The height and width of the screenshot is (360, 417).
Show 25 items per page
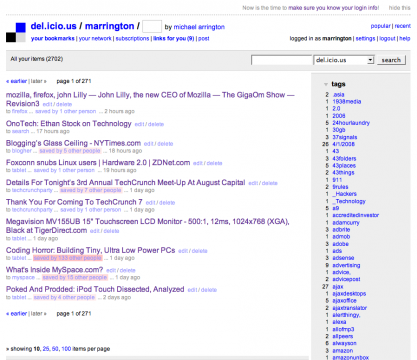click(46, 349)
